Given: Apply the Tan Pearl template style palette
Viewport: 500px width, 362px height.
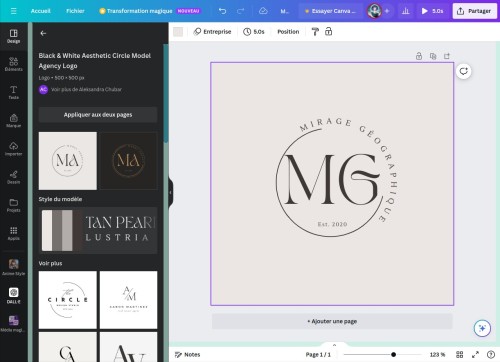Looking at the screenshot, I should pyautogui.click(x=98, y=230).
